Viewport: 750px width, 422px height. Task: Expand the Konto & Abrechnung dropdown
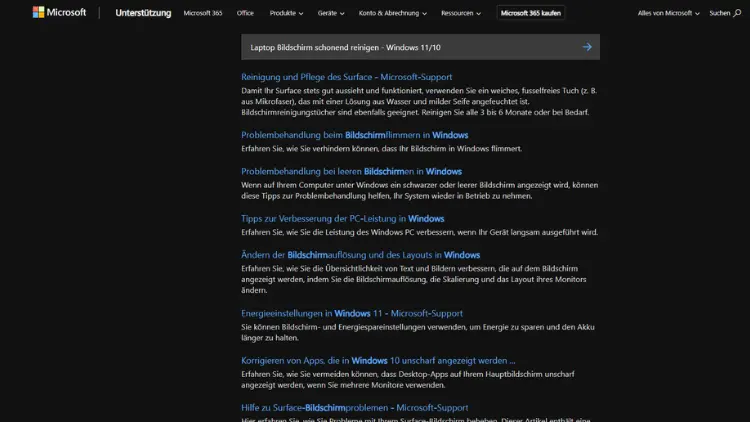click(x=392, y=13)
